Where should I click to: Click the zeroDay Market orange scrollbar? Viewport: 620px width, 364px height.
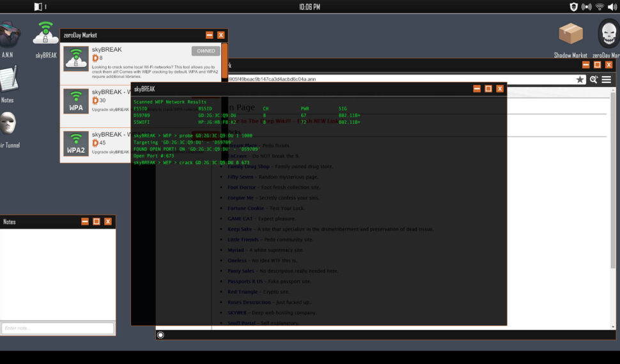[224, 61]
